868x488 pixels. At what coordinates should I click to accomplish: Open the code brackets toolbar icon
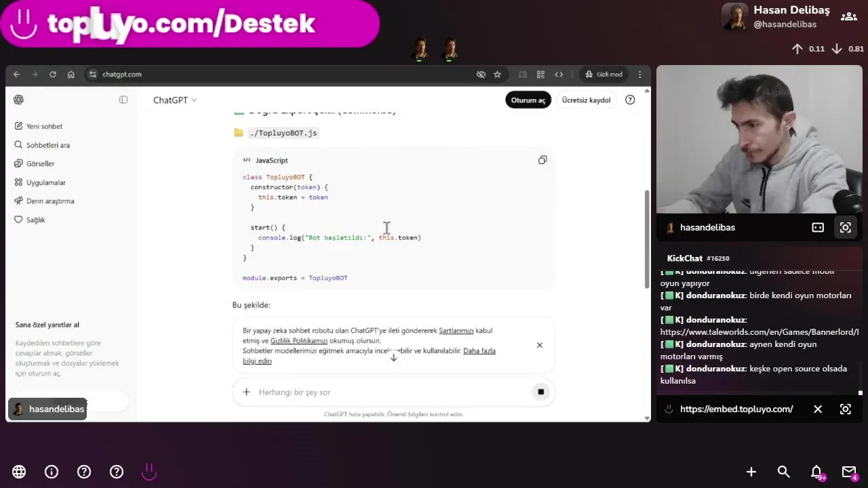[x=559, y=75]
